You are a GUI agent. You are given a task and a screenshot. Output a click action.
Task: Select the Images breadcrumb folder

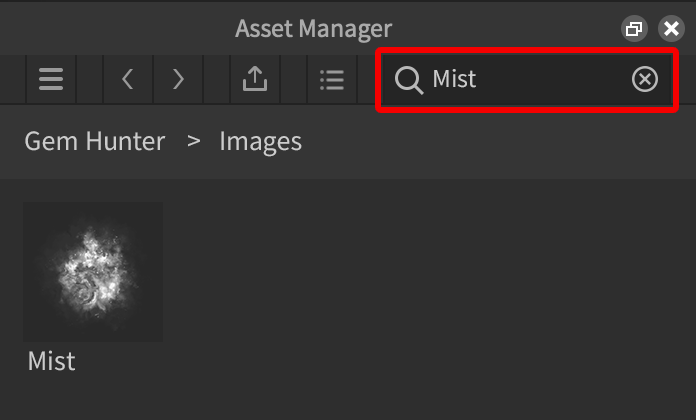[260, 141]
